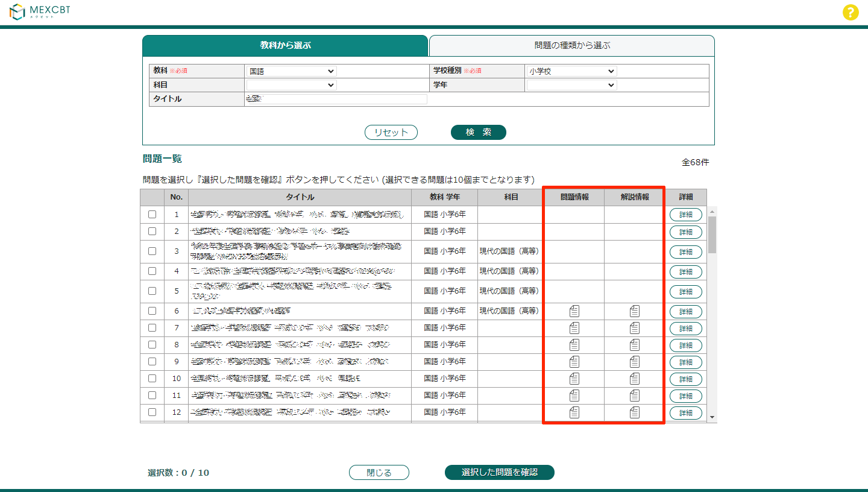
Task: Expand the 学校種別 dropdown showing 小学校
Action: click(x=571, y=71)
